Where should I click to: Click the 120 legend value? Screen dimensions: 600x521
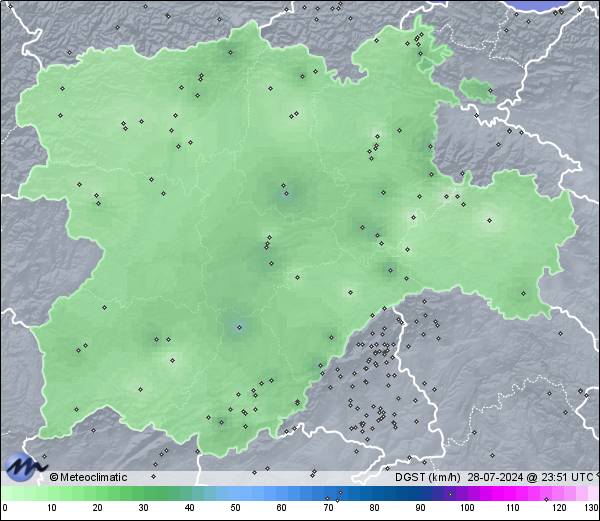pyautogui.click(x=559, y=508)
